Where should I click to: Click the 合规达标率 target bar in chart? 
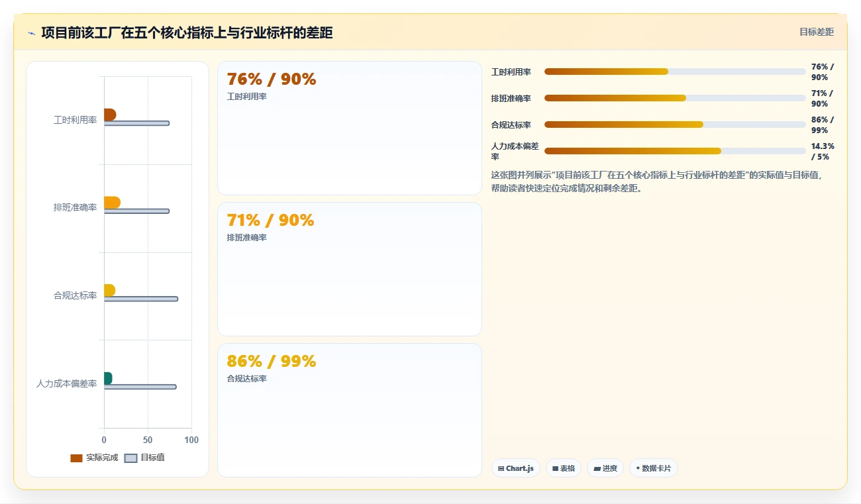coord(141,299)
